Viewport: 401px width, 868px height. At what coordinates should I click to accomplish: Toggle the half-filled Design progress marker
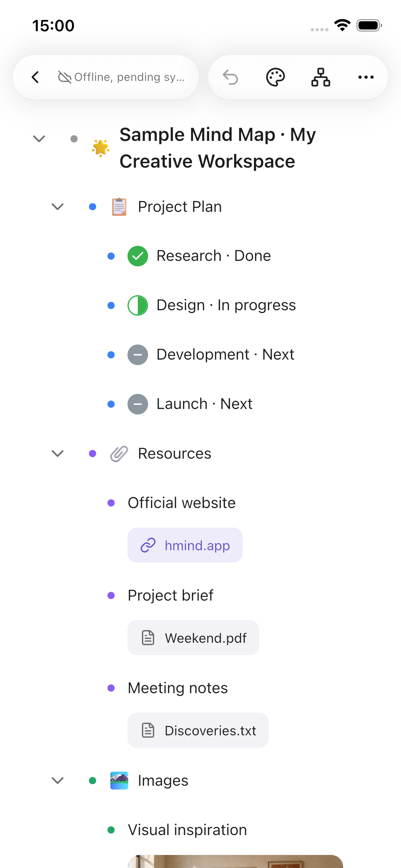[x=138, y=305]
